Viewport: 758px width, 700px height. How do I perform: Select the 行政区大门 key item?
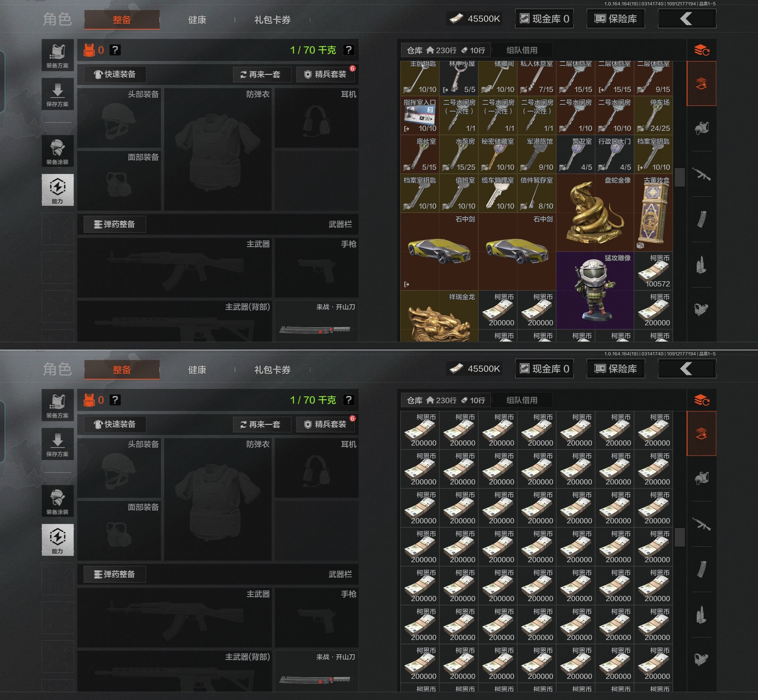tap(614, 154)
